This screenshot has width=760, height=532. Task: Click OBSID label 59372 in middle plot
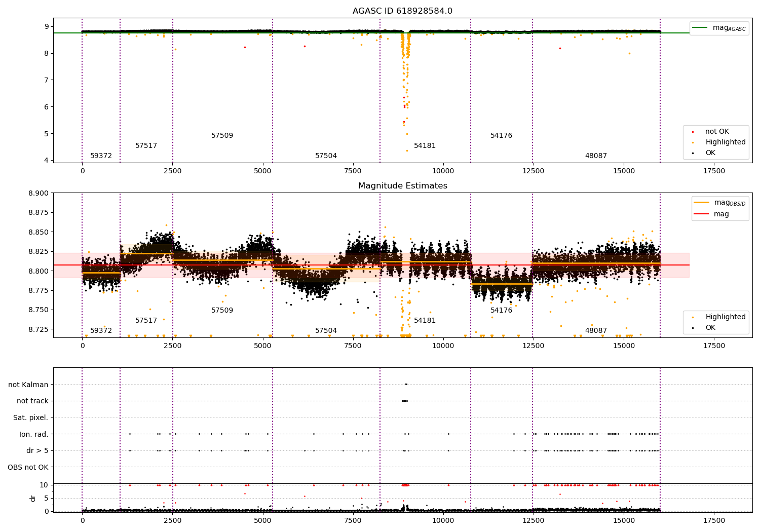point(101,331)
